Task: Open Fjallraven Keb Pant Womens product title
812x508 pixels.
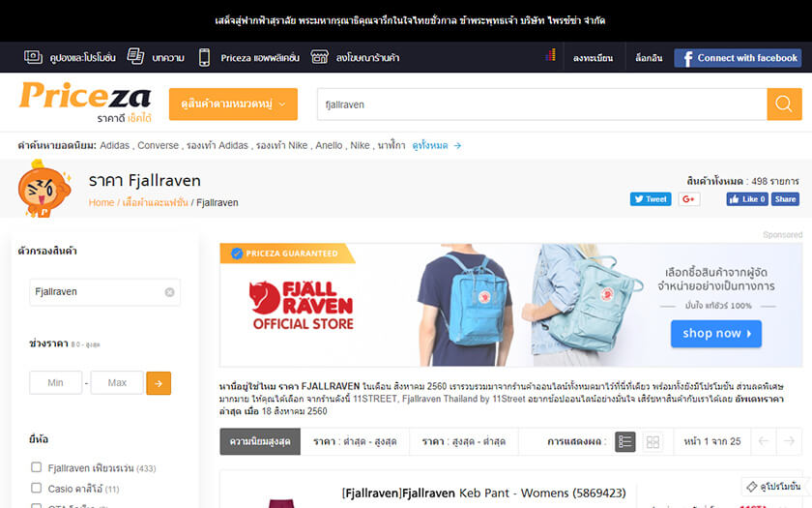Action: pos(483,493)
